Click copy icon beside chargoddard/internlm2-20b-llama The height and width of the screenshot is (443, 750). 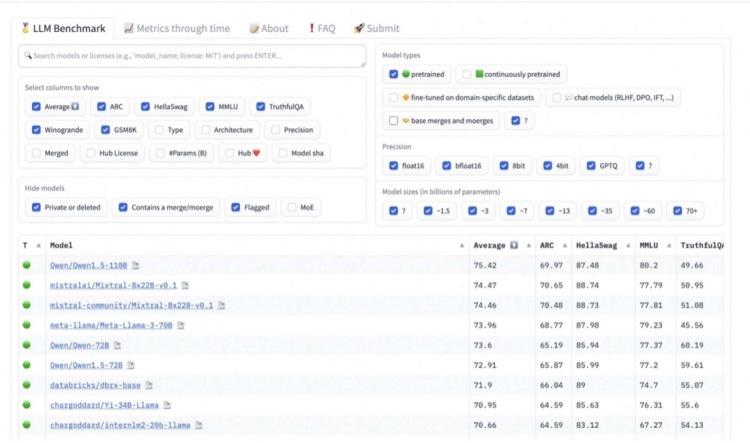pyautogui.click(x=199, y=425)
